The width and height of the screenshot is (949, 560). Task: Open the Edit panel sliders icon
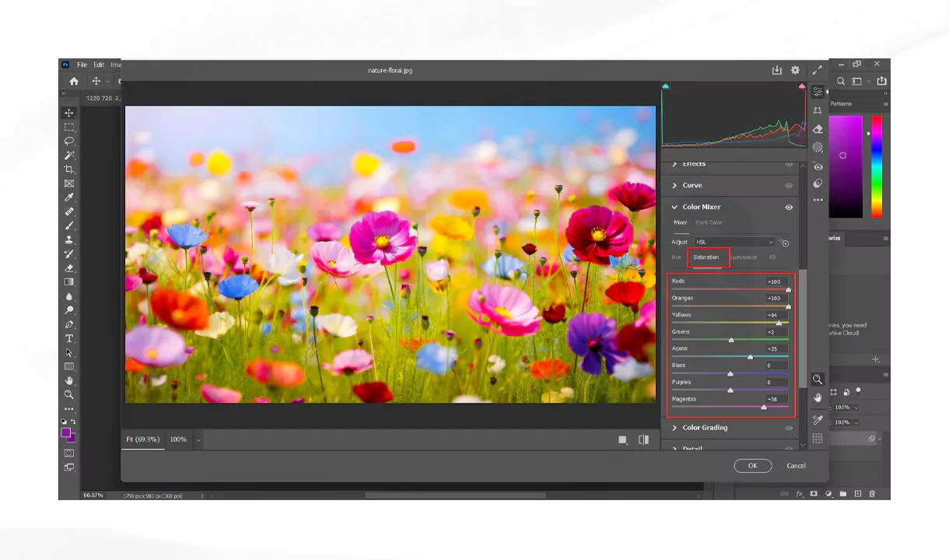(x=818, y=92)
